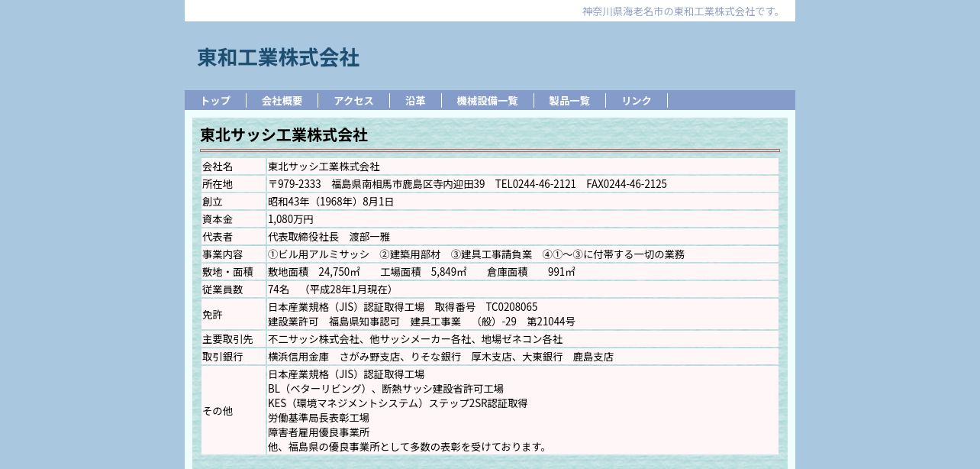Select the 免許 label cell

(x=234, y=314)
